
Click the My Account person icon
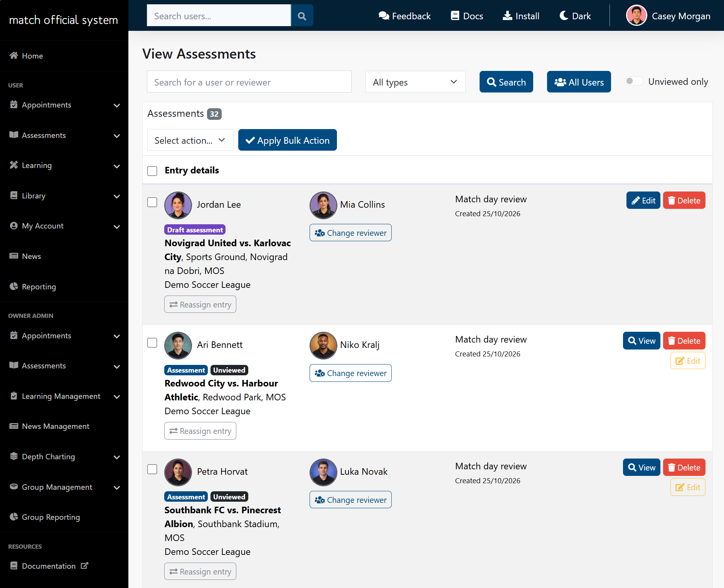click(x=14, y=225)
